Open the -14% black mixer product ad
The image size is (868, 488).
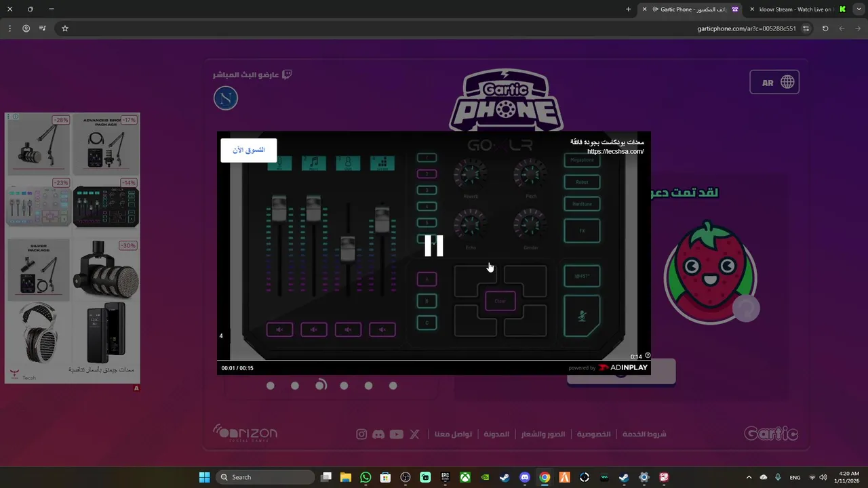pyautogui.click(x=106, y=205)
